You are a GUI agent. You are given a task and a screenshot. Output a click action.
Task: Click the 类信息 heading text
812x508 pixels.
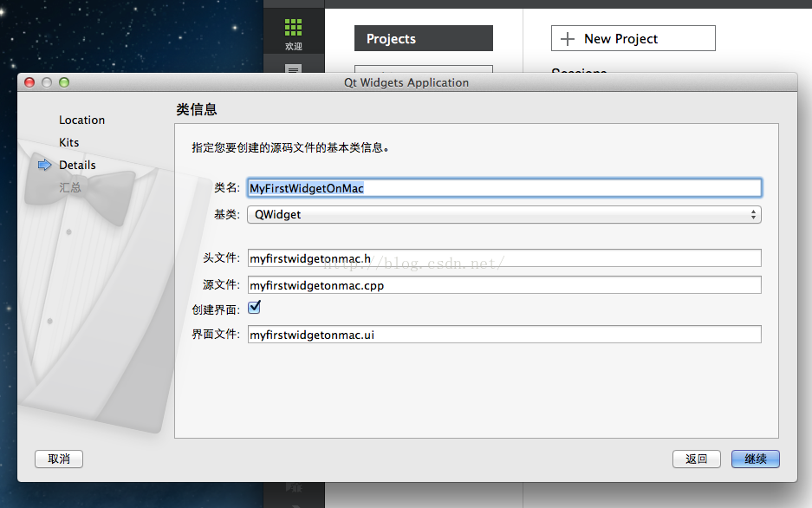coord(196,109)
